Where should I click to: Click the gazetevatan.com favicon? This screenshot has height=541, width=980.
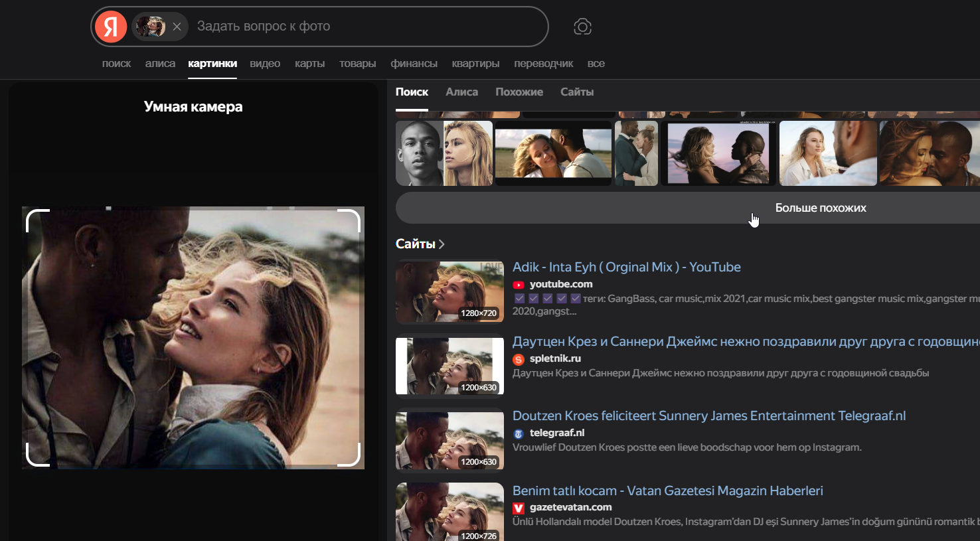[x=519, y=508]
